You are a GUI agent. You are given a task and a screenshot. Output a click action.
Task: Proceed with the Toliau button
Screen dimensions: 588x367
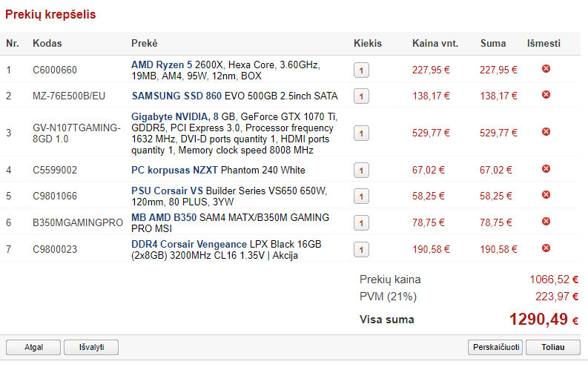pos(553,347)
